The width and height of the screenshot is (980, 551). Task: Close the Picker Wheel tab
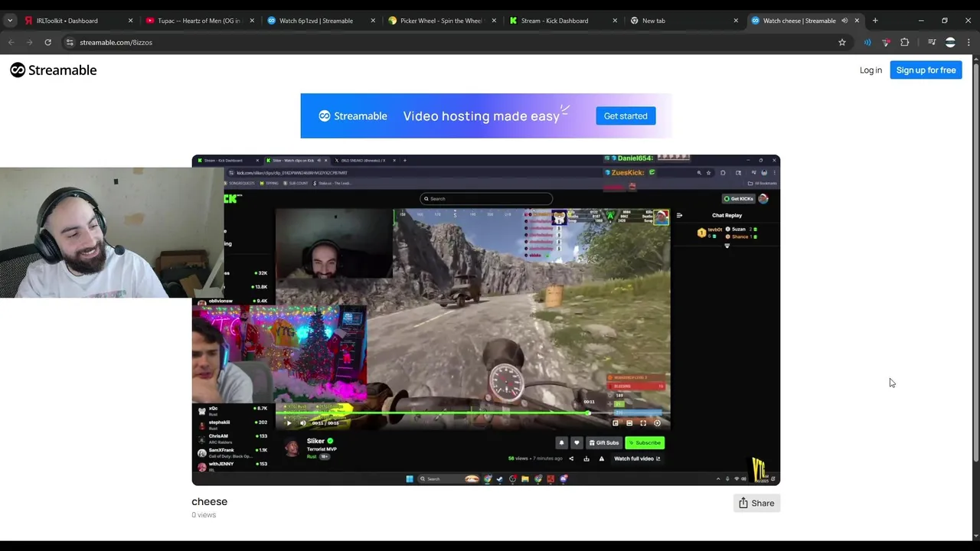coord(494,21)
